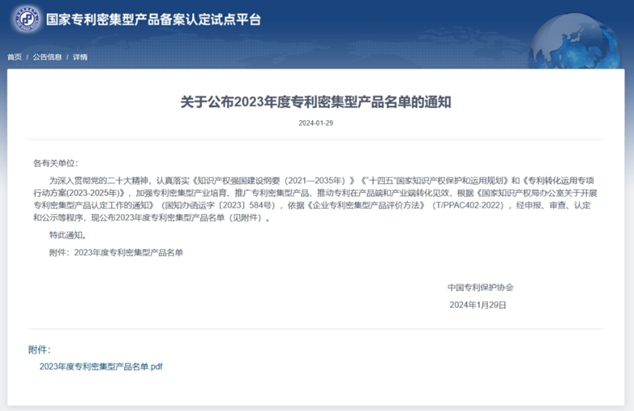This screenshot has height=411, width=634.
Task: Go to 首页 in the breadcrumb
Action: (15, 57)
